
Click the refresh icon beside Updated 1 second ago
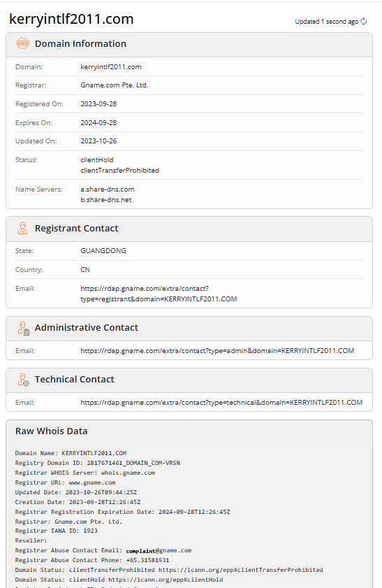364,22
